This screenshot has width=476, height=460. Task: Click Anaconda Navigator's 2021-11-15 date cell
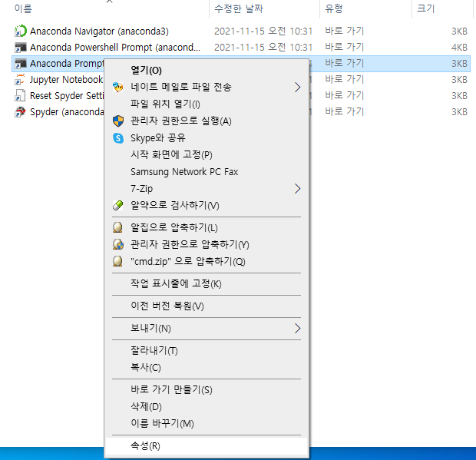coord(263,31)
